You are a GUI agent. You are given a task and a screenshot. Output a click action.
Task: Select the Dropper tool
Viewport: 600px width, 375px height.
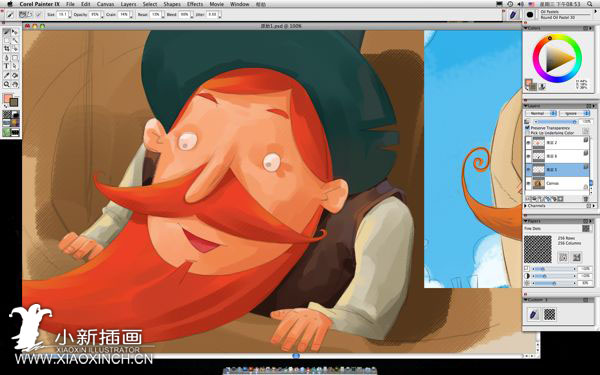pos(7,75)
